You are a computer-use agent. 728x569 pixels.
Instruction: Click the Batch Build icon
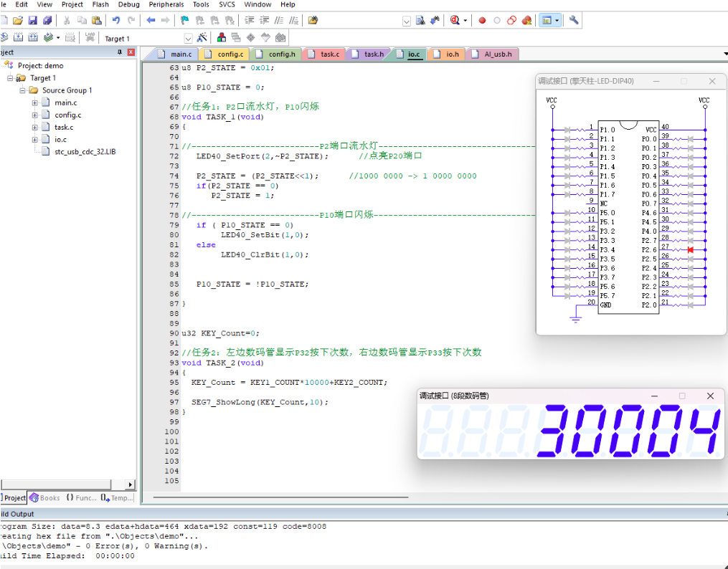(x=48, y=37)
